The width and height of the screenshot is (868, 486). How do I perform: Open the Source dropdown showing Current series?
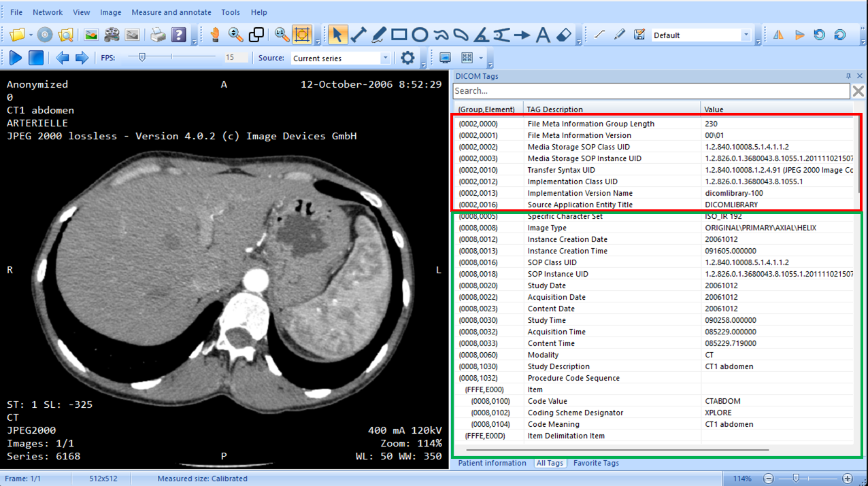(385, 58)
